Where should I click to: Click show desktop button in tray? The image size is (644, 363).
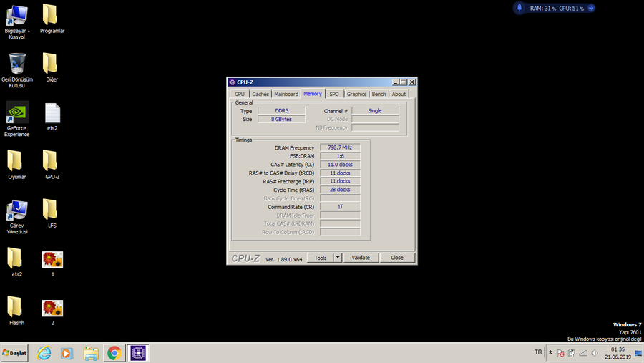[x=638, y=353]
